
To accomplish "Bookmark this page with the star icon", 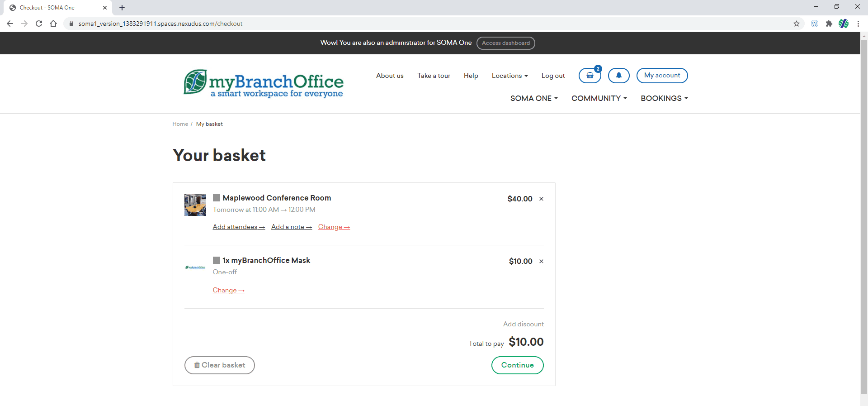I will point(797,24).
